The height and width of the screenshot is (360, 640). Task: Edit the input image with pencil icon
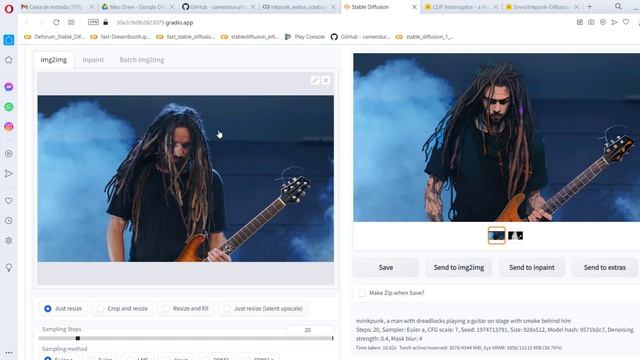(x=315, y=80)
